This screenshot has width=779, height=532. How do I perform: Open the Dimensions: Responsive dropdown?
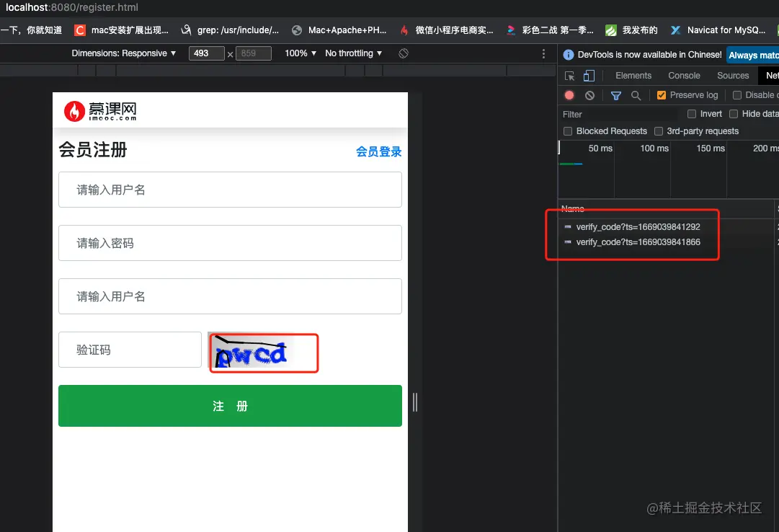[x=124, y=53]
